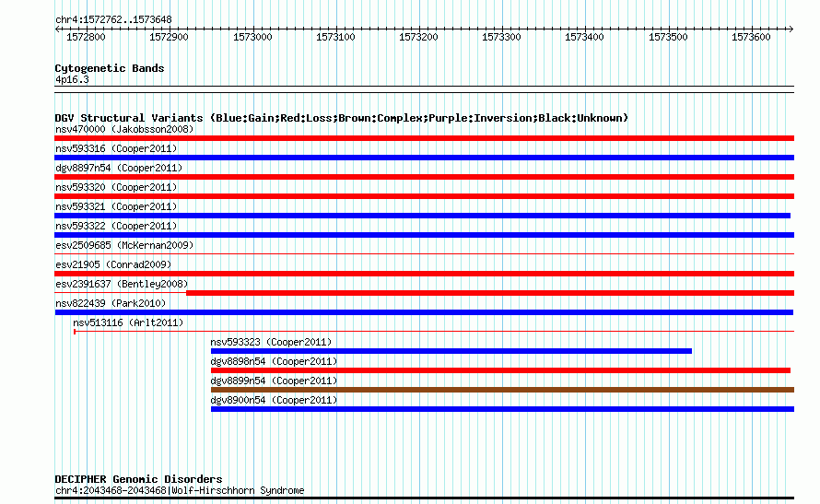Click ruler position 1573500
Viewport: 820px width, 504px height.
coord(668,37)
